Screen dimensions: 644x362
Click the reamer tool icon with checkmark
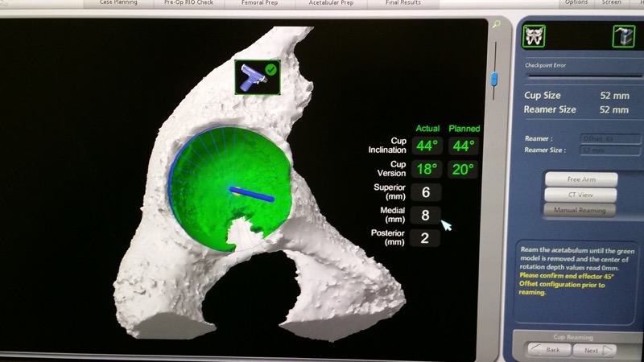(256, 77)
